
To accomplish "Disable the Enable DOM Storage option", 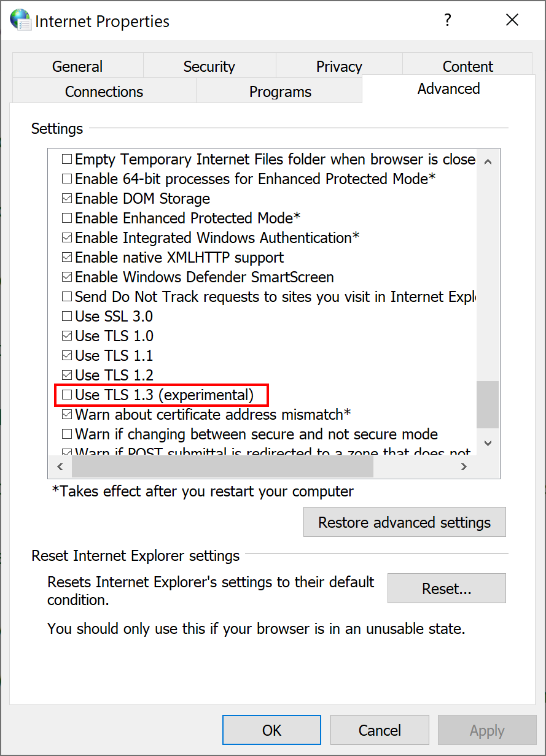I will coord(66,198).
